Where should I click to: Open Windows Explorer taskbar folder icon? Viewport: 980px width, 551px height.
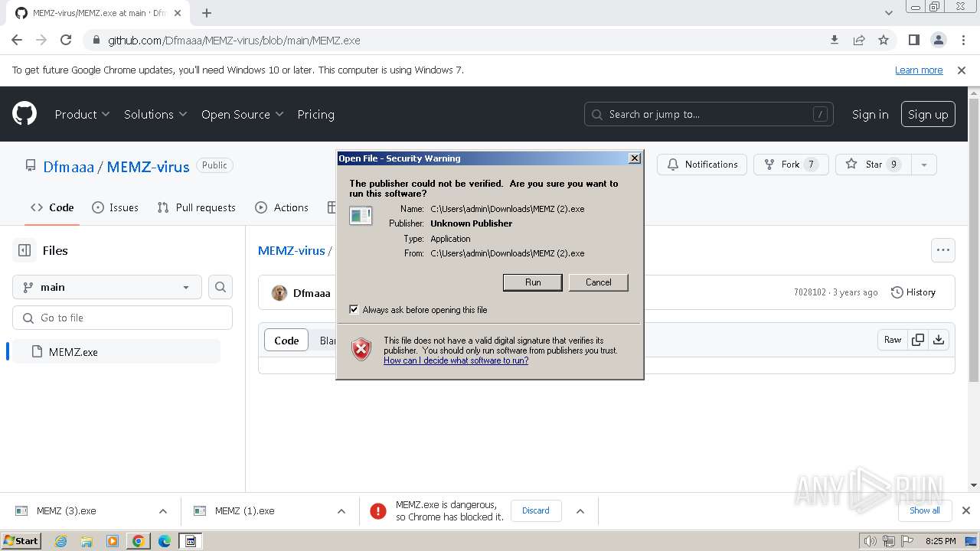(87, 541)
